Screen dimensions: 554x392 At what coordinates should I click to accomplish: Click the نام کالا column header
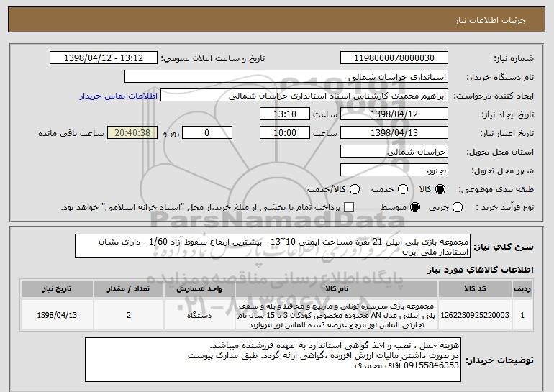tap(337, 289)
